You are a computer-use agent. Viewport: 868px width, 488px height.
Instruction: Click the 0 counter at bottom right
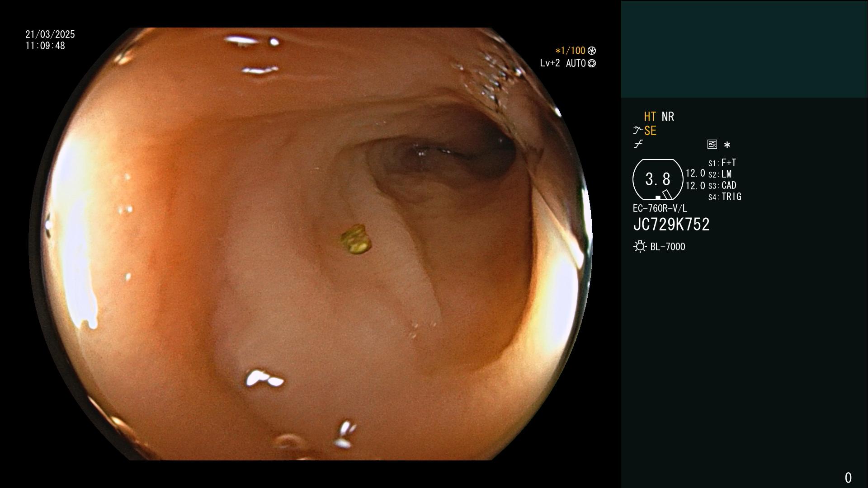coord(848,478)
